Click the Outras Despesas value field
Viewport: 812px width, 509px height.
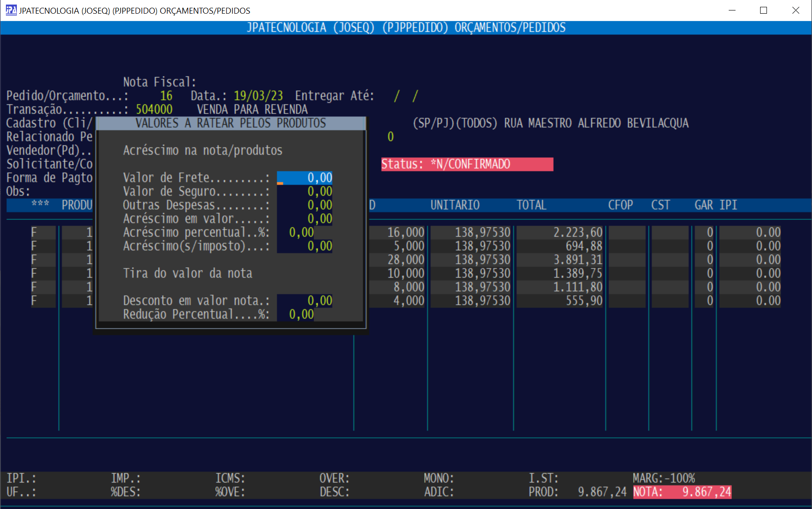[x=304, y=205]
